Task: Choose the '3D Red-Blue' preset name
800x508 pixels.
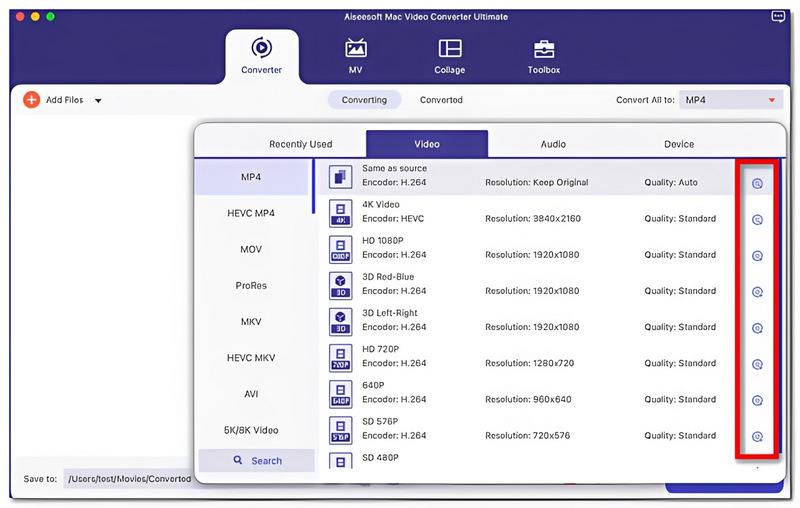Action: tap(388, 277)
